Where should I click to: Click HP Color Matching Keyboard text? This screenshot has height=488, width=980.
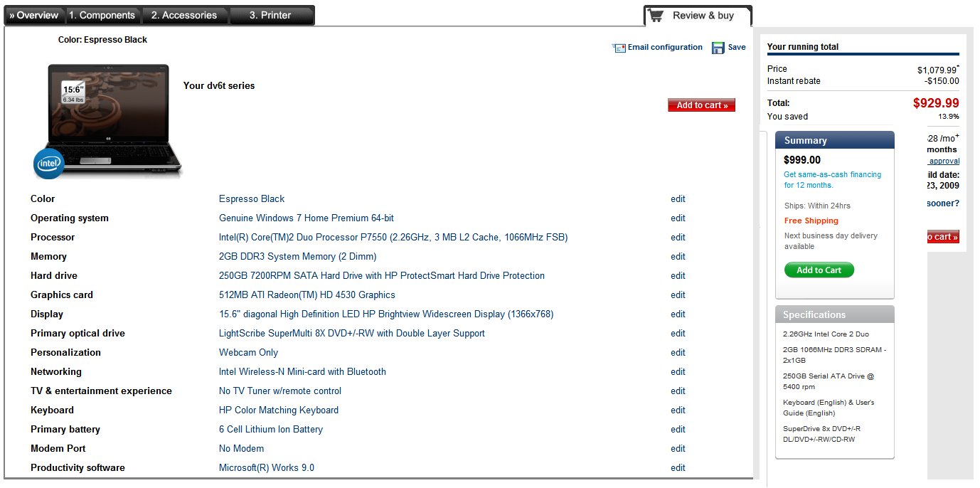point(279,410)
